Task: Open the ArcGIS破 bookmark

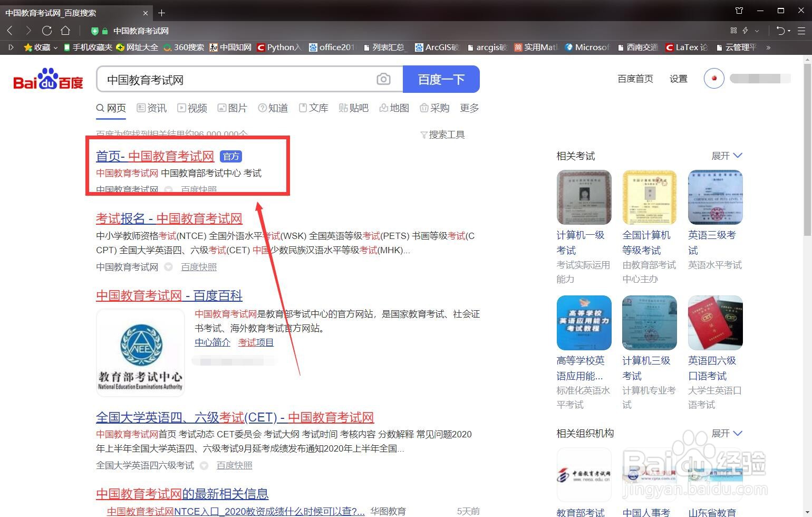Action: [x=437, y=47]
